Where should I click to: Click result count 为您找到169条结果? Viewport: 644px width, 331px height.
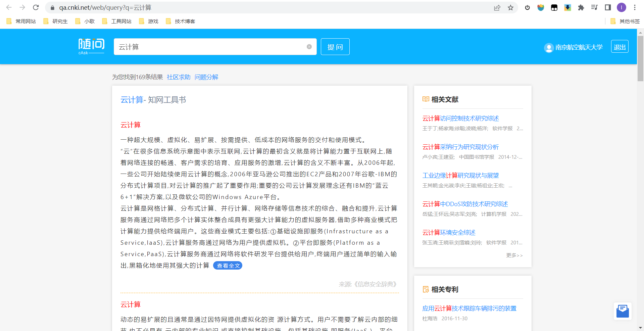(x=137, y=77)
